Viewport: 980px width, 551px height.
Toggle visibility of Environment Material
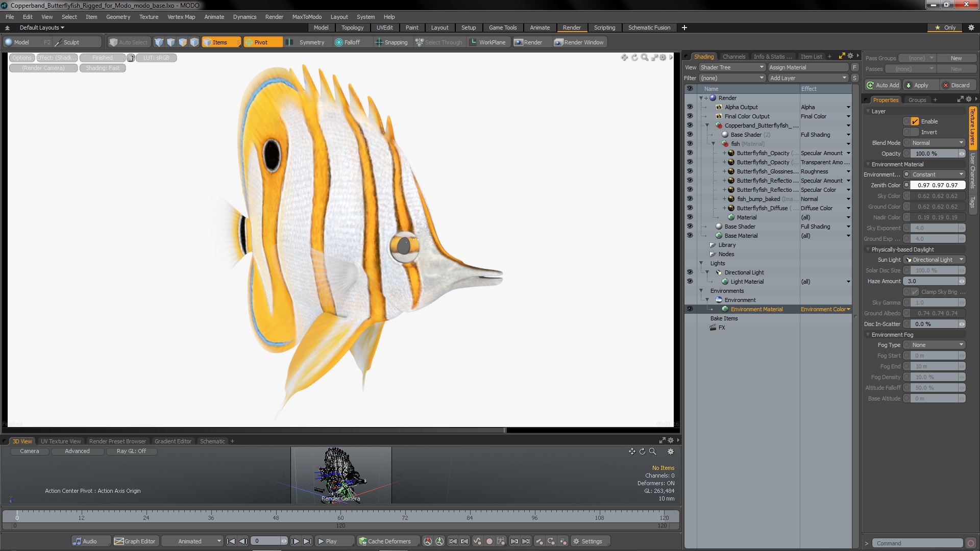(x=690, y=309)
